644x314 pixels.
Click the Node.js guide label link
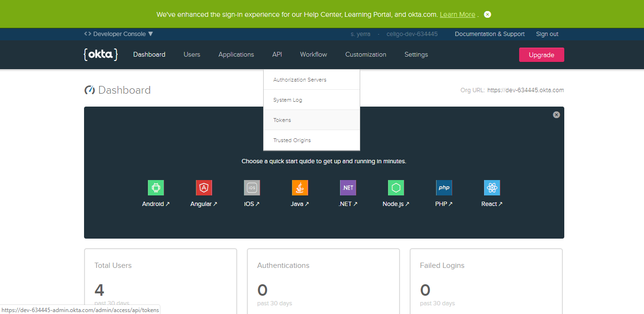tap(396, 204)
